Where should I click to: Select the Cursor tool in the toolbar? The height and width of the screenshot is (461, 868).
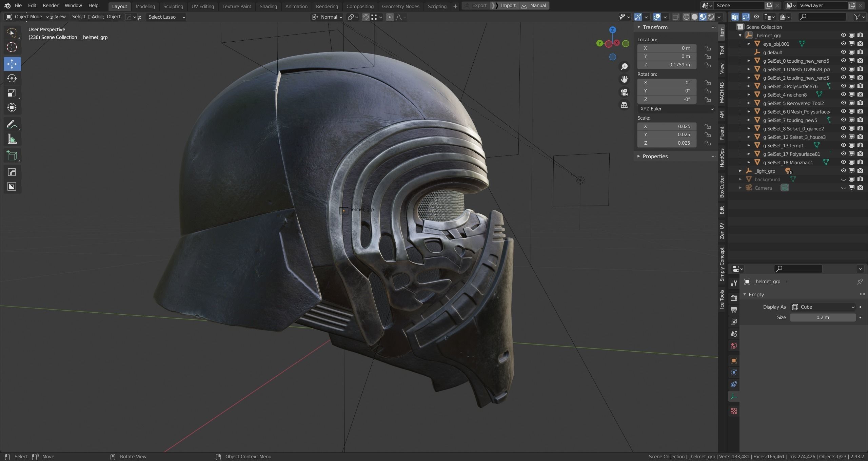12,47
